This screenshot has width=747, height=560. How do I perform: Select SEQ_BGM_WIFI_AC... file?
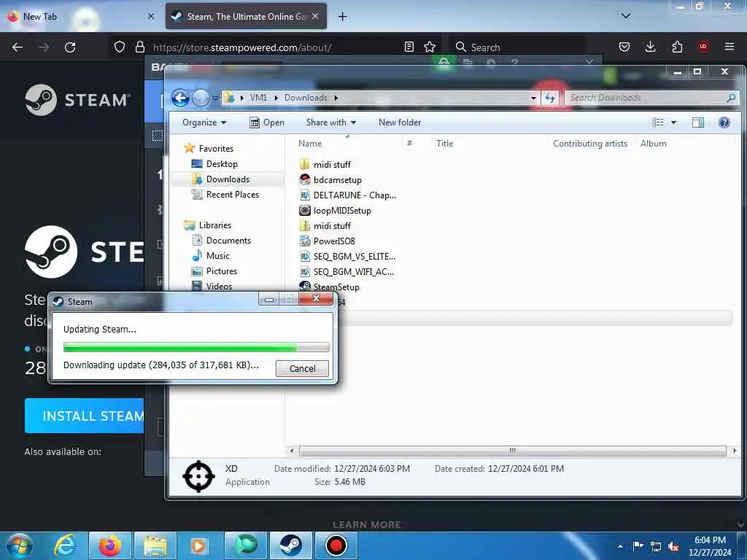click(353, 272)
